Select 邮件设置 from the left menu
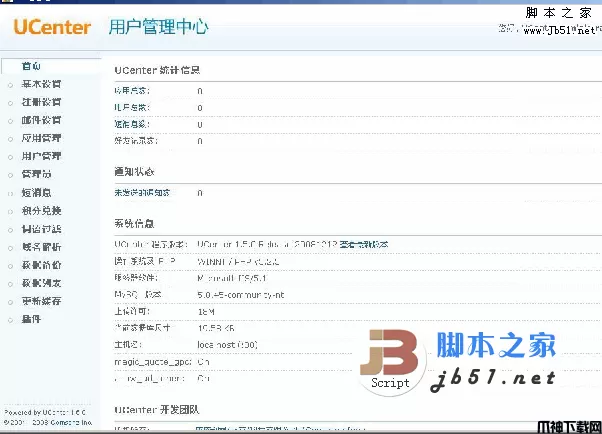Viewport: 602px width, 434px height. click(x=41, y=120)
